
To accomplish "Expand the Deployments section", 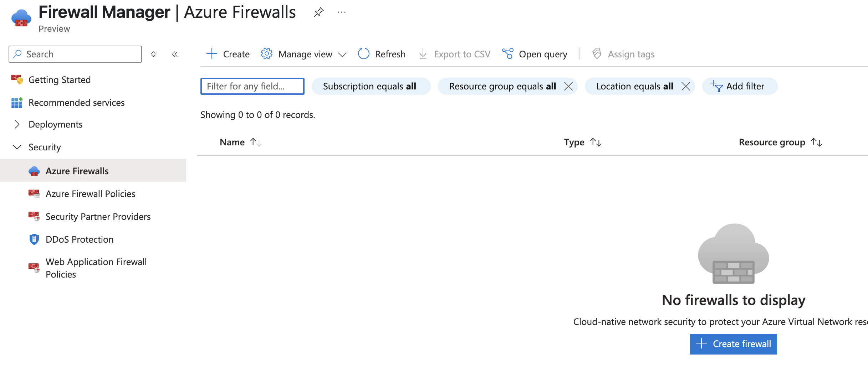I will tap(17, 124).
